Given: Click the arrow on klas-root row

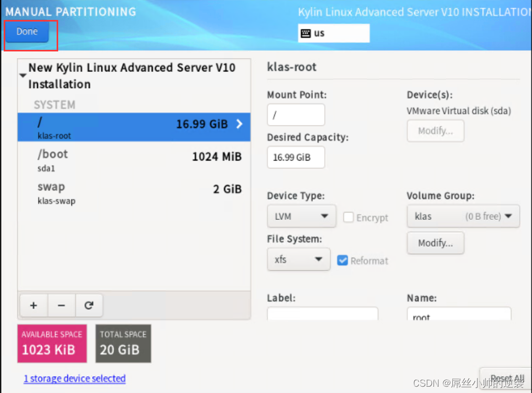Looking at the screenshot, I should (240, 124).
